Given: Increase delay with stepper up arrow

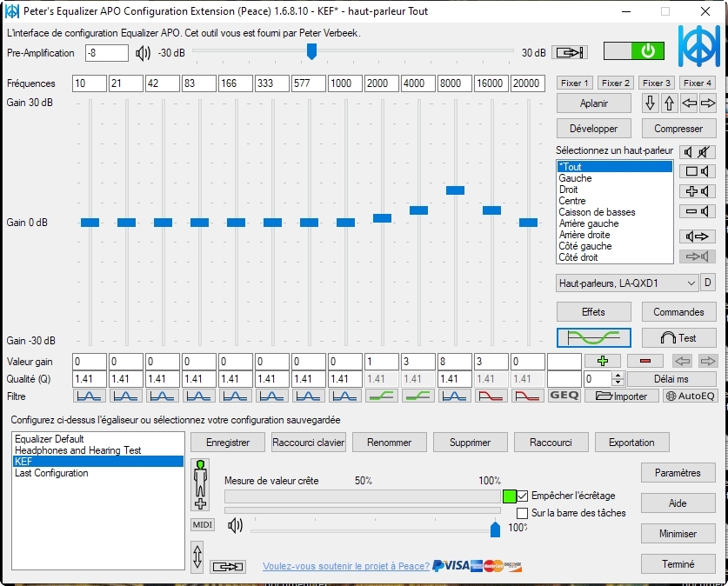Looking at the screenshot, I should [618, 376].
